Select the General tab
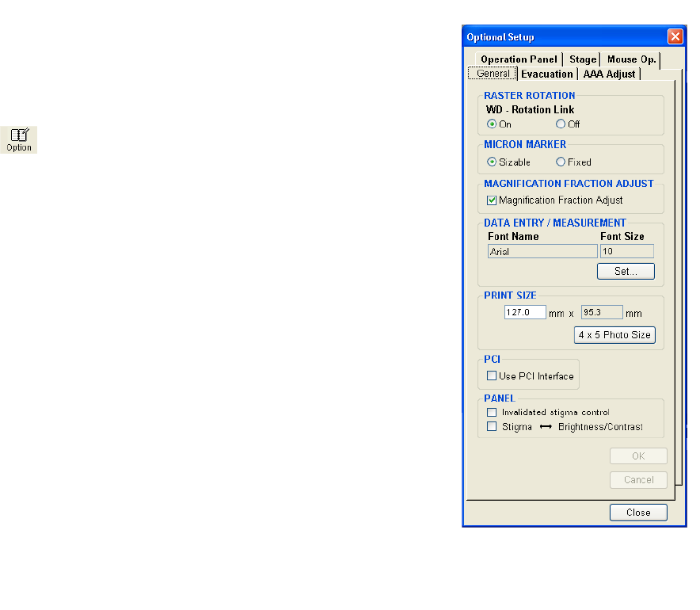700x610 pixels. [x=493, y=74]
